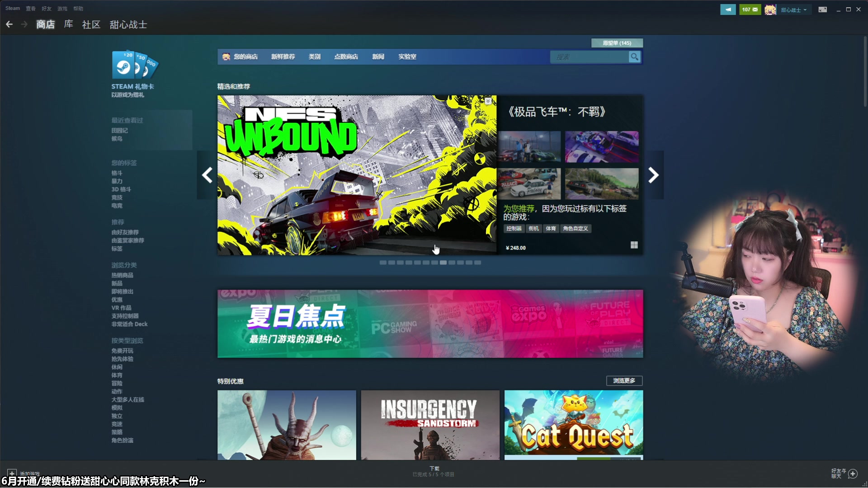Screen dimensions: 868x488
Task: Show previous featured game with left arrow
Action: click(207, 175)
